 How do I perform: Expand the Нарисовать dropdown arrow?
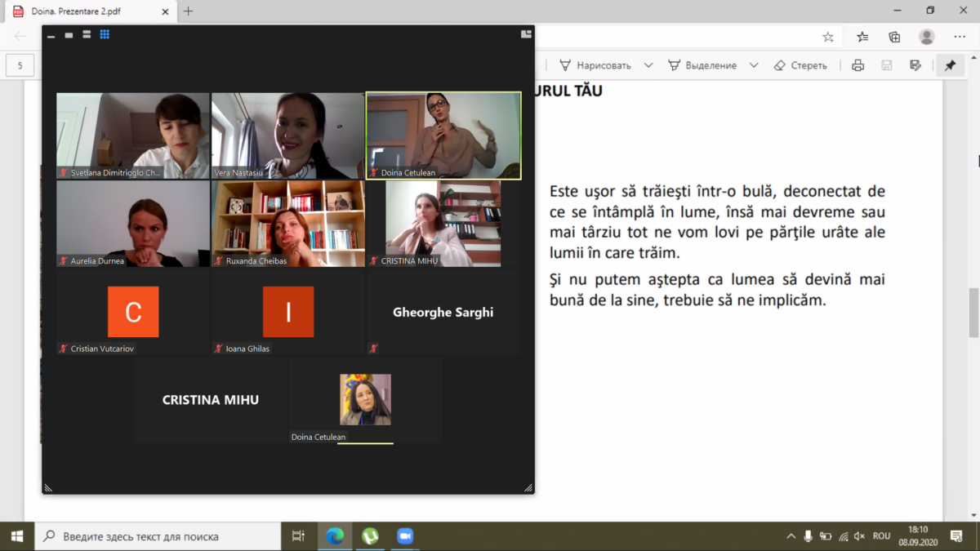648,65
